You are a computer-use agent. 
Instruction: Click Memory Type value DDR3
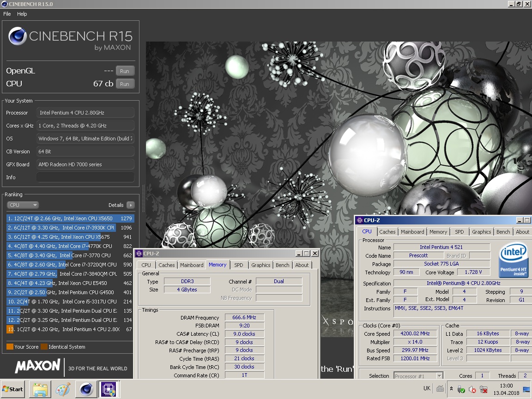point(187,281)
